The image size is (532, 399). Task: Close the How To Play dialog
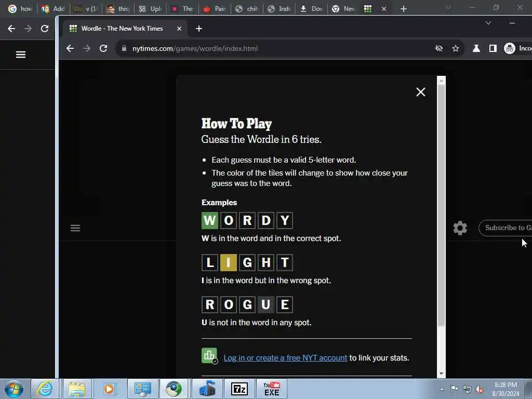pyautogui.click(x=421, y=92)
